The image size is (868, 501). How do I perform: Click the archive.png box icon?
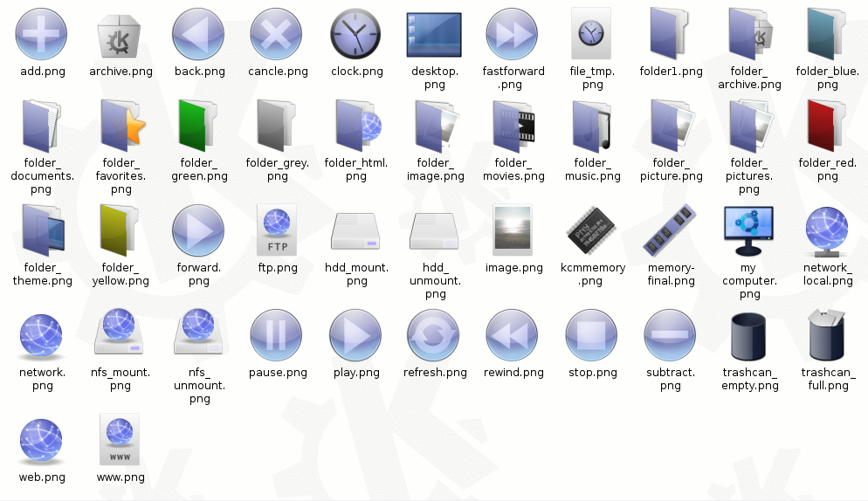click(121, 35)
